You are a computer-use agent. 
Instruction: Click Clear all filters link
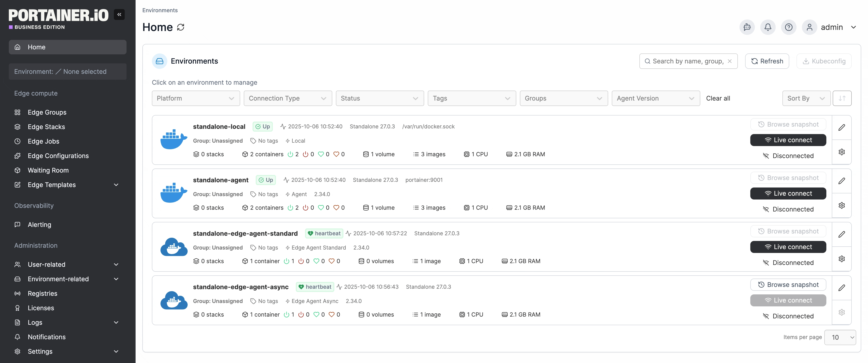(718, 99)
